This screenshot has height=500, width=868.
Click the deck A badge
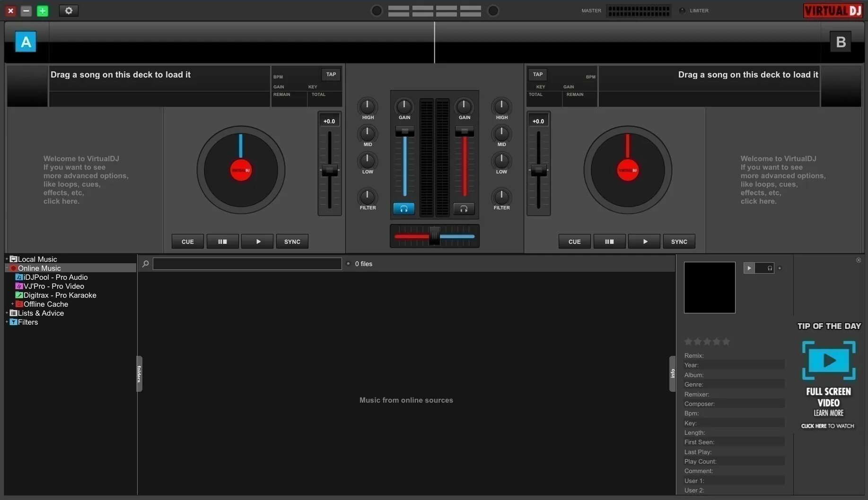pos(26,42)
